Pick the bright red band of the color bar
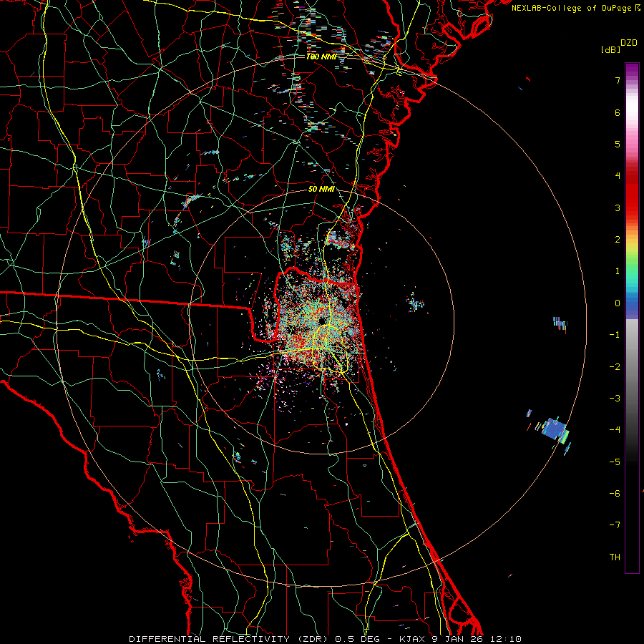644x644 pixels. pos(632,201)
